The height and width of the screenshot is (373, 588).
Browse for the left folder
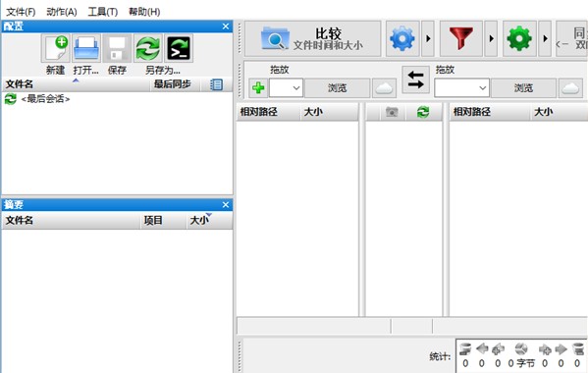click(x=337, y=88)
